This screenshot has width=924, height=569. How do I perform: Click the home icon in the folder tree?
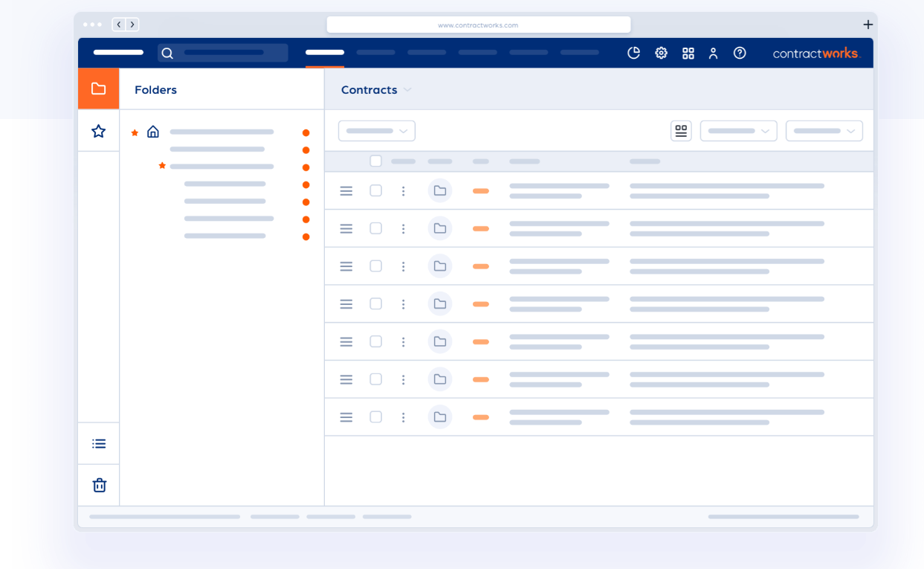click(x=153, y=131)
